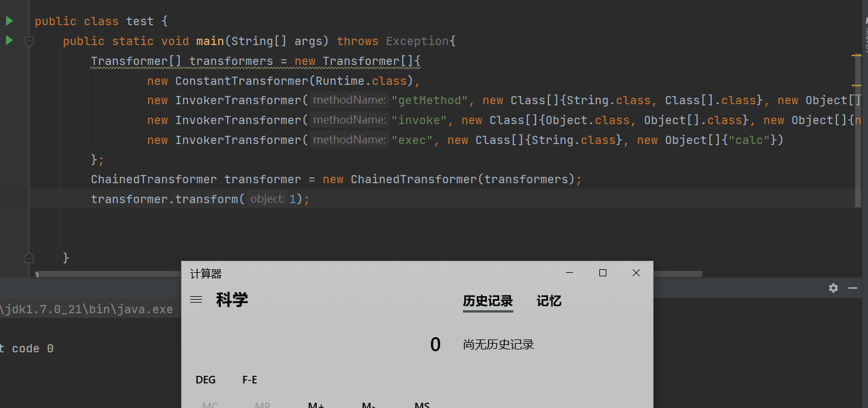Toggle F-E scientific notation
The height and width of the screenshot is (408, 868).
250,380
